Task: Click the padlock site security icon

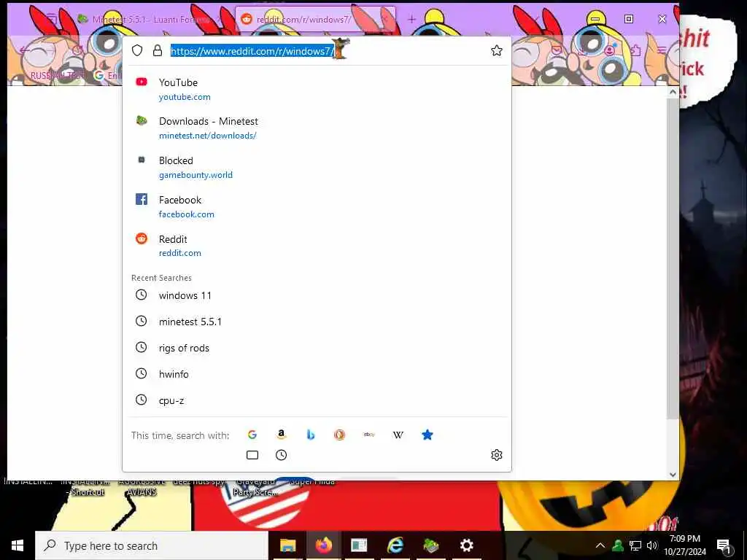Action: [158, 50]
